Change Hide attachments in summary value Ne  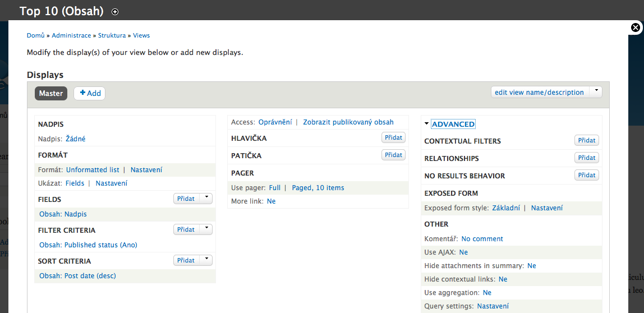click(531, 266)
